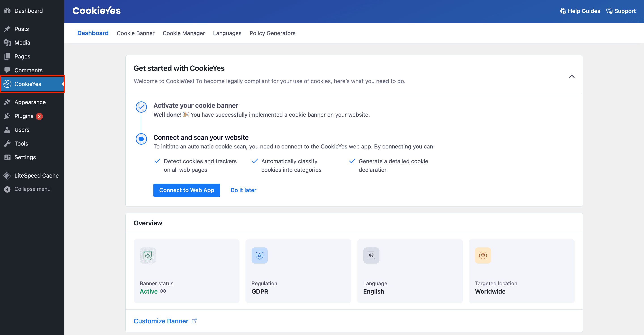Click the CookieYes logo in header
This screenshot has width=644, height=335.
tap(97, 11)
